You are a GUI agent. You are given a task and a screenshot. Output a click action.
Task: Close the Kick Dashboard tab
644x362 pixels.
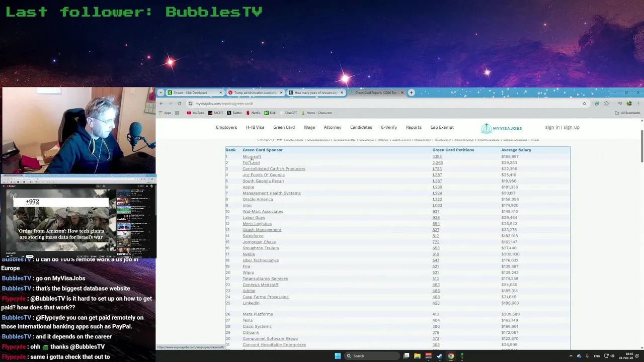click(220, 93)
